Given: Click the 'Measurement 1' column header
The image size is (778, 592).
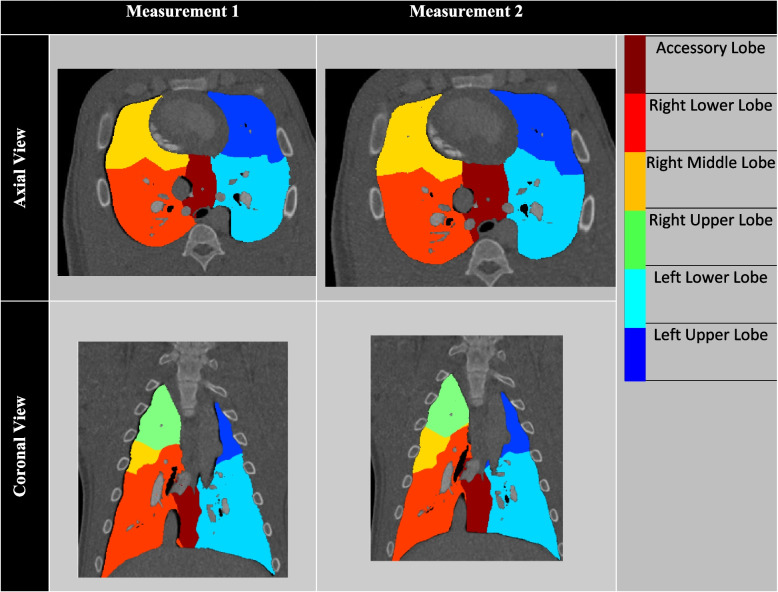Looking at the screenshot, I should (182, 11).
